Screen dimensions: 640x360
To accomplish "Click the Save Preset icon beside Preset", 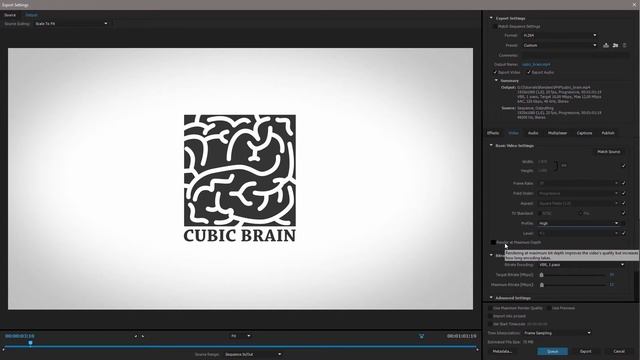I will [606, 45].
